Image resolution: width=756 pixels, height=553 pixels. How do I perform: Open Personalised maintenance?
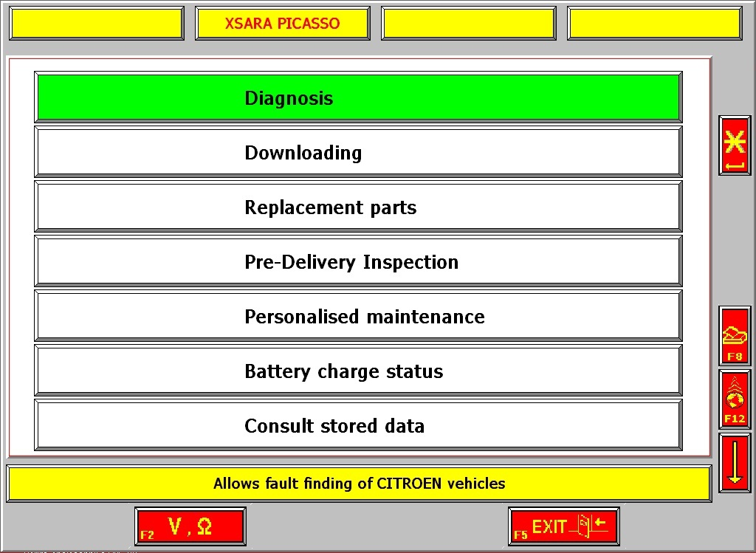point(358,317)
